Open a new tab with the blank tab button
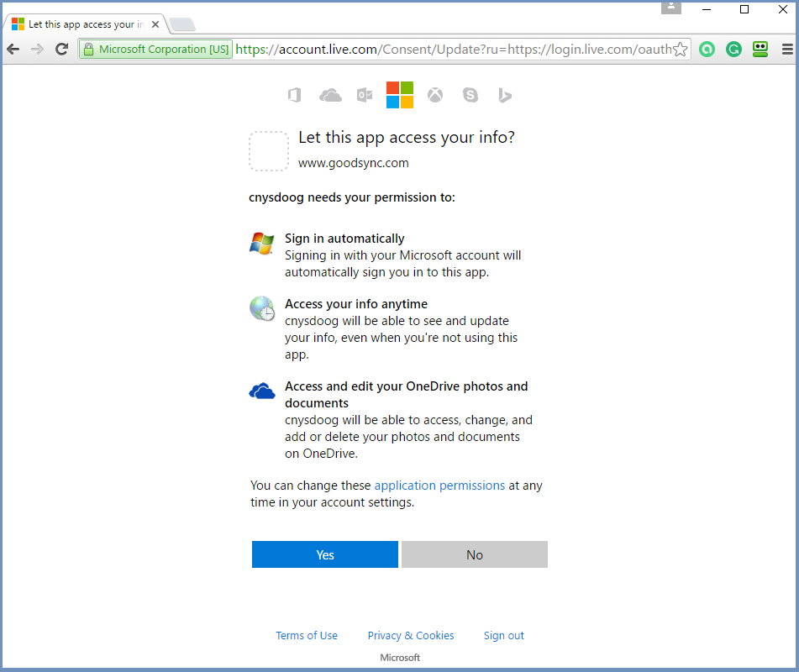Viewport: 799px width, 672px height. (182, 24)
